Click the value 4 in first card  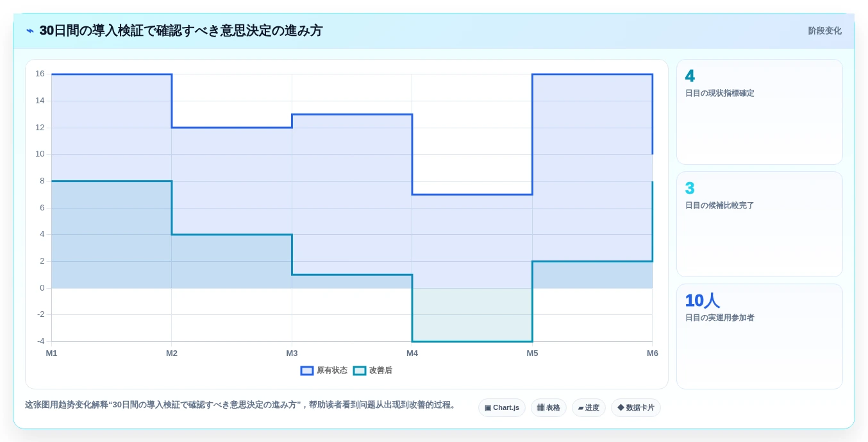690,76
